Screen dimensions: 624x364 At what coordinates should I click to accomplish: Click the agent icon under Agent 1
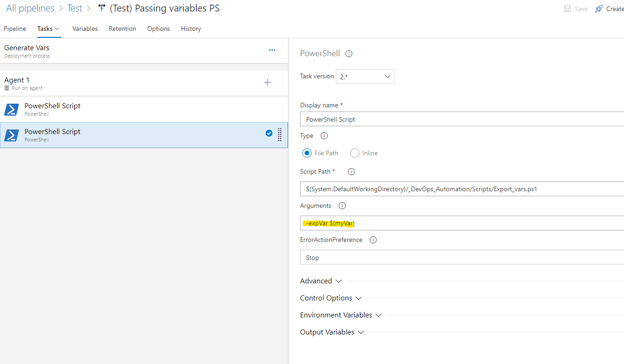click(x=7, y=88)
